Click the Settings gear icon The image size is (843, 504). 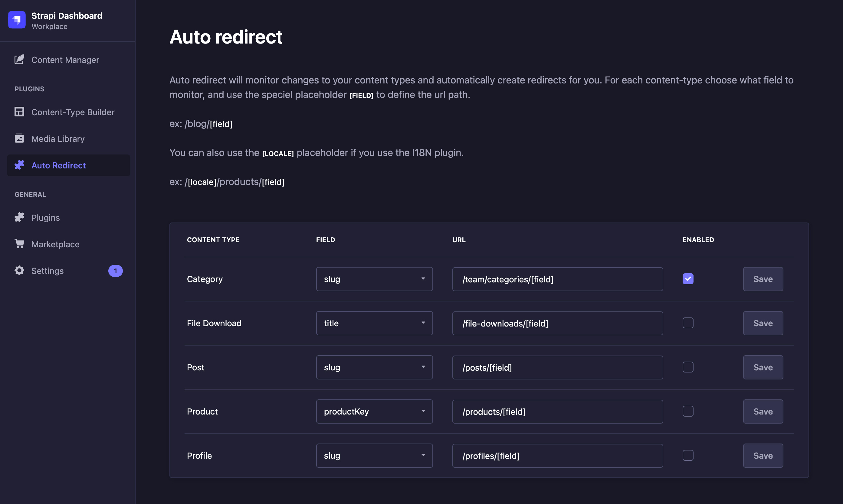[x=19, y=271]
